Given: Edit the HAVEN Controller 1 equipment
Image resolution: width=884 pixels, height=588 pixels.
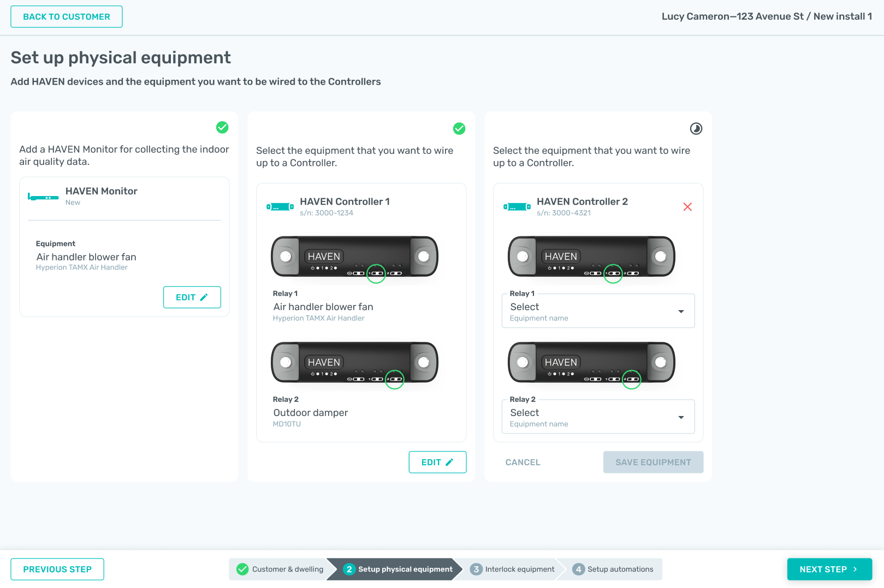Looking at the screenshot, I should click(x=438, y=462).
